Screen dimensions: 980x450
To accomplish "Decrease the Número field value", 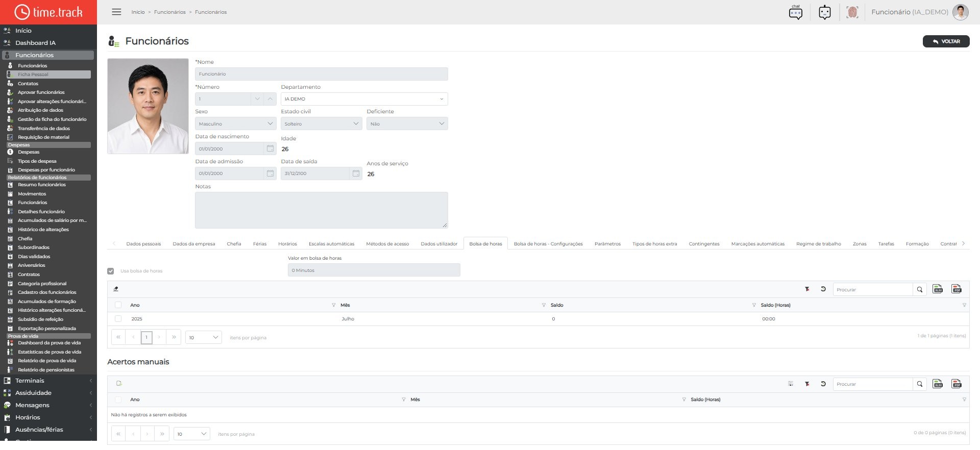I will [257, 99].
